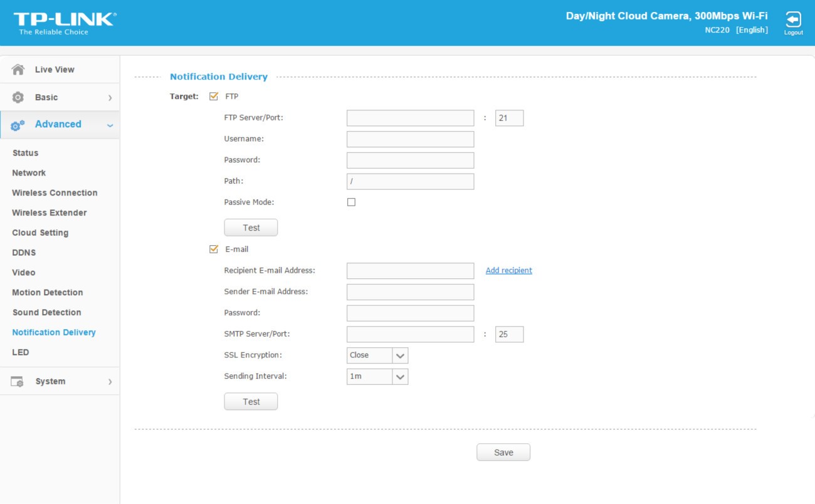Uncheck the E-mail target checkbox

[x=214, y=249]
